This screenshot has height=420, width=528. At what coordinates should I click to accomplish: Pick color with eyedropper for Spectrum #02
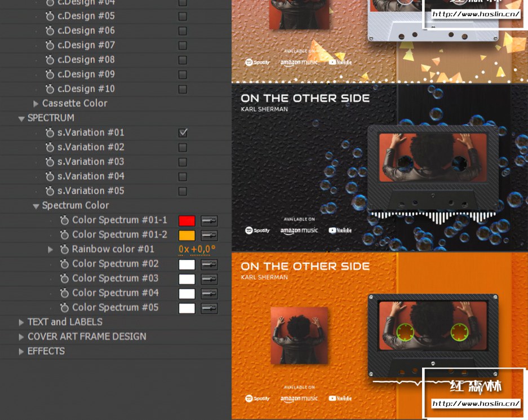pyautogui.click(x=209, y=265)
